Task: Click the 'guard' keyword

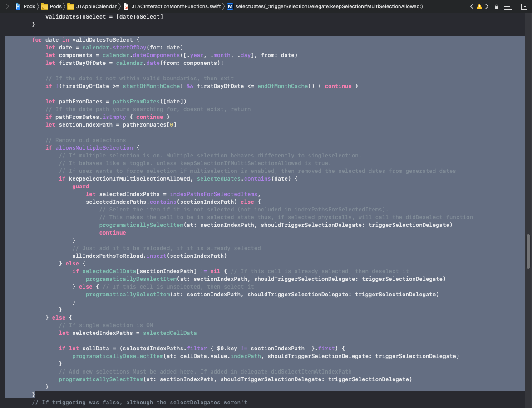Action: click(81, 187)
